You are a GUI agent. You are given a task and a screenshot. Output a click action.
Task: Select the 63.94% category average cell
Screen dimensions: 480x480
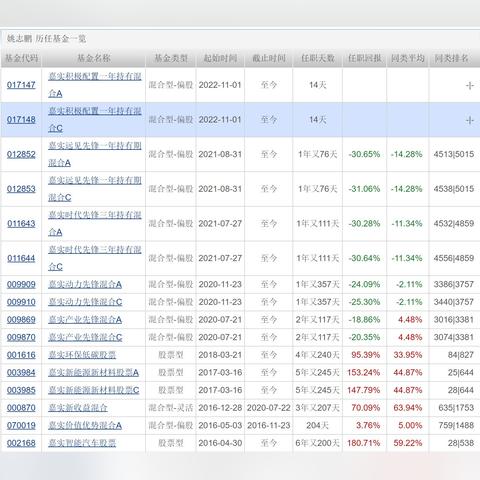[x=408, y=408]
